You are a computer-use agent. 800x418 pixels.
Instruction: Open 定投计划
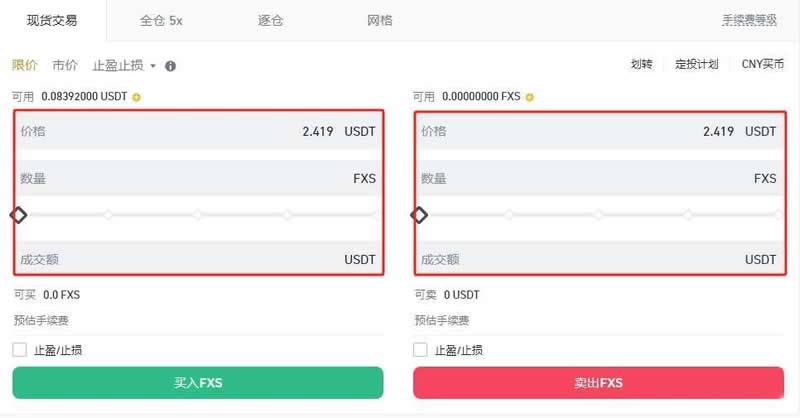coord(697,64)
